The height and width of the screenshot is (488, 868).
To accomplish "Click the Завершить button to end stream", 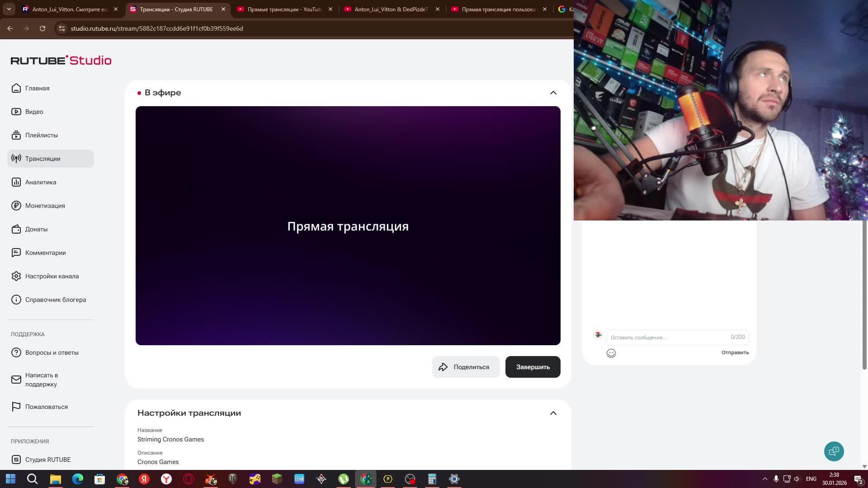I will click(533, 366).
